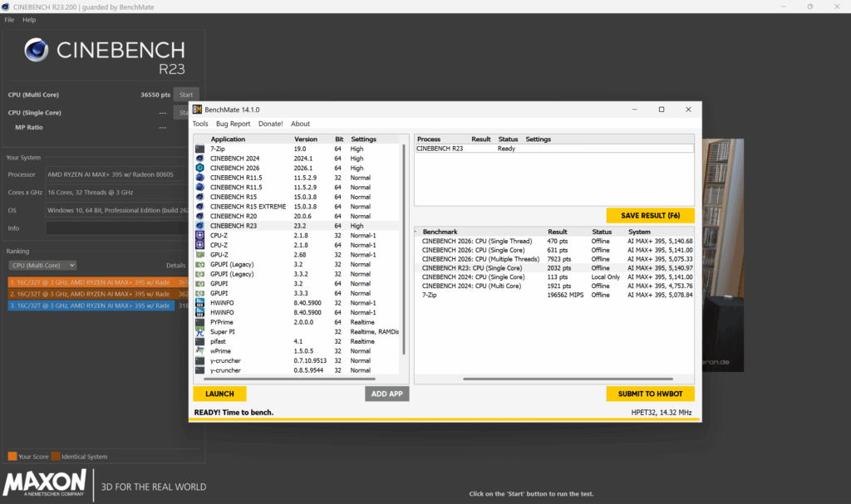The width and height of the screenshot is (851, 504).
Task: Click the PYPrime application icon
Action: click(199, 322)
